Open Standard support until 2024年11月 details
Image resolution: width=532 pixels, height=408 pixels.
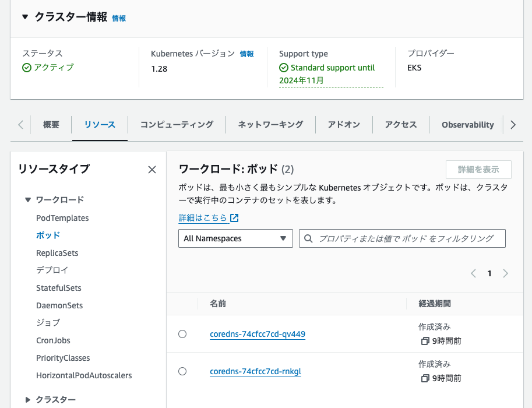click(331, 74)
